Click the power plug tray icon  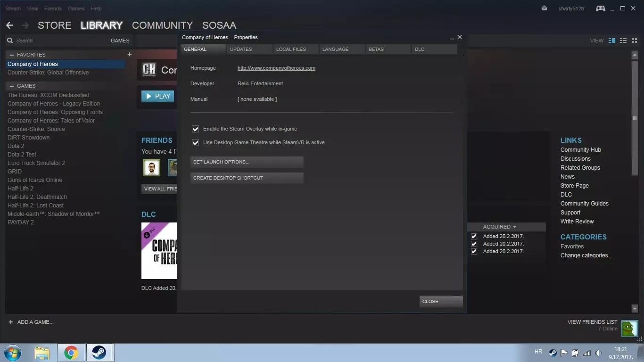click(x=575, y=353)
